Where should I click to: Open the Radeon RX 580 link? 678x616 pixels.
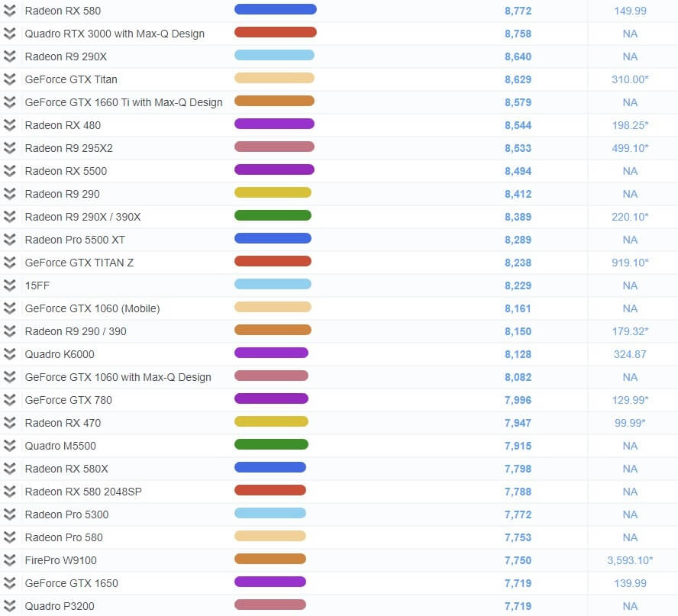(x=63, y=11)
